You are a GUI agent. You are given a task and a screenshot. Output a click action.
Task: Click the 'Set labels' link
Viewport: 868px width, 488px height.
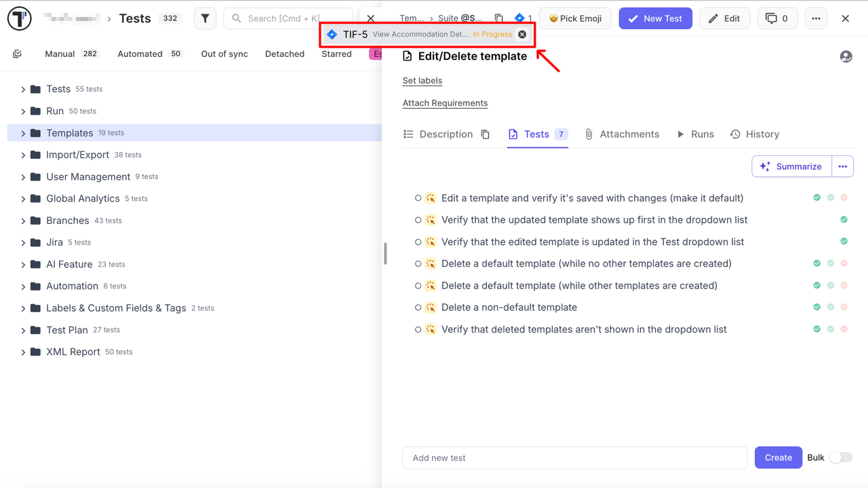(422, 80)
